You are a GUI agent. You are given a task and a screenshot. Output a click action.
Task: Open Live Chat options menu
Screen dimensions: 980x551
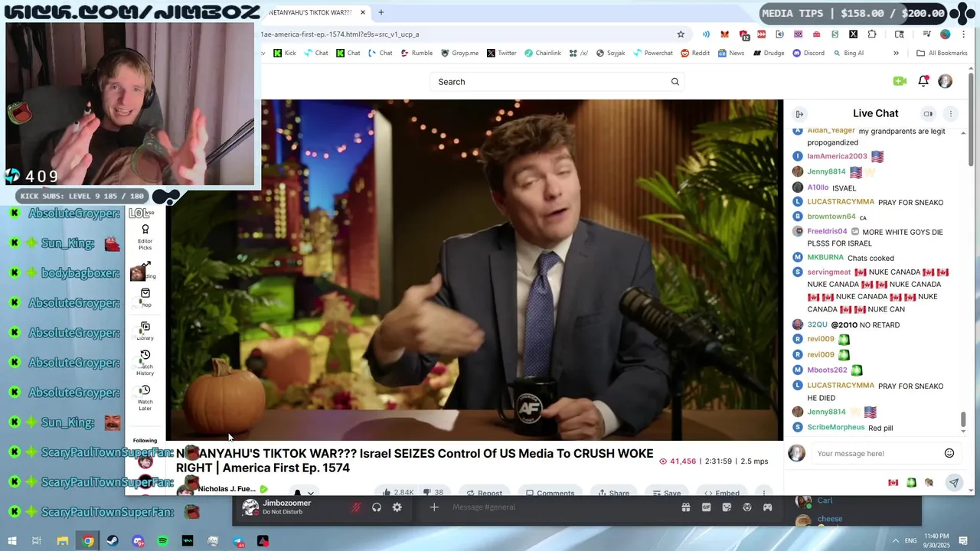pyautogui.click(x=950, y=114)
